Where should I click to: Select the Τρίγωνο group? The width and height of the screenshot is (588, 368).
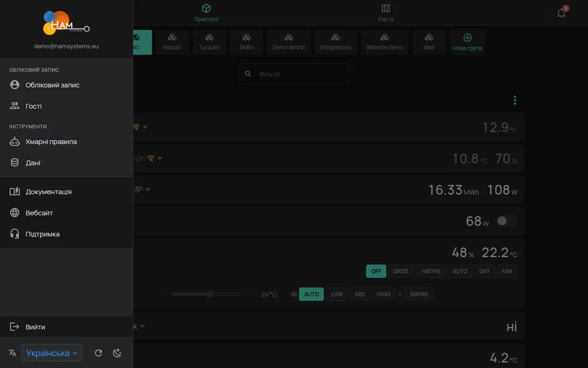coord(209,42)
